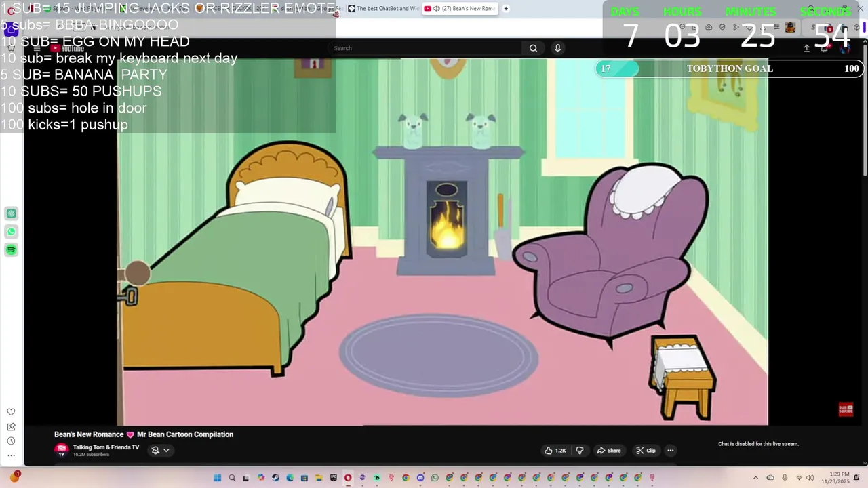Open Spotify in the browser sidebar
Image resolution: width=868 pixels, height=488 pixels.
pos(12,250)
